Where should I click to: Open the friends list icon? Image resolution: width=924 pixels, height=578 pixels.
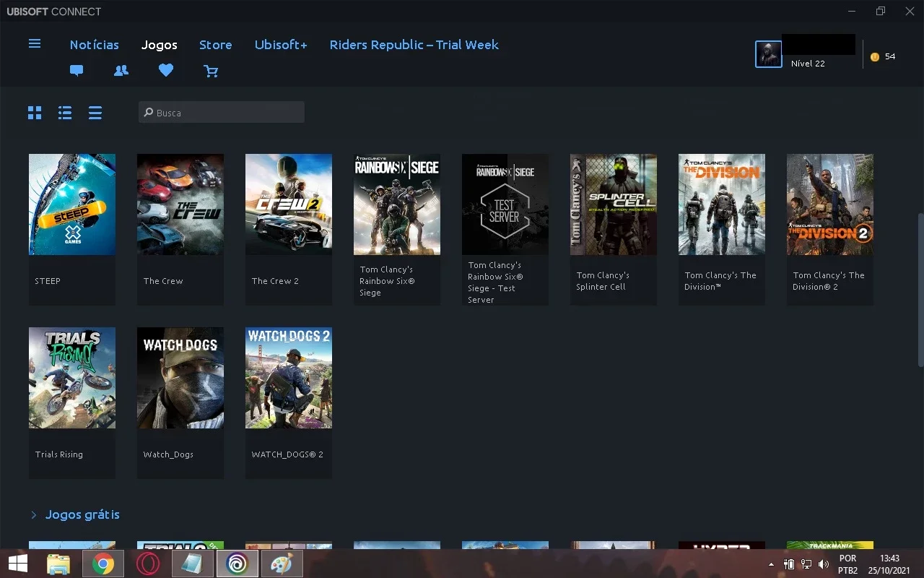(121, 71)
